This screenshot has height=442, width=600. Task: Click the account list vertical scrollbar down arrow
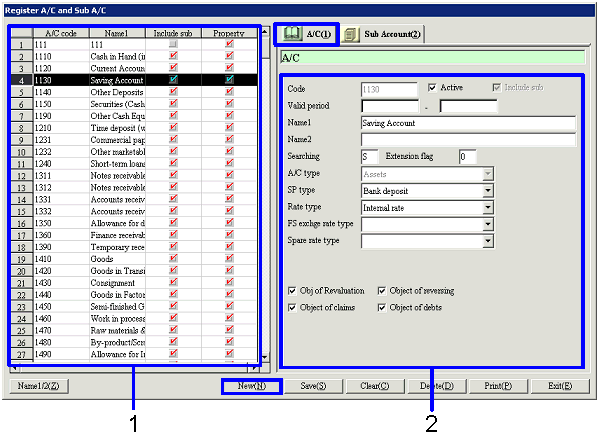point(265,357)
